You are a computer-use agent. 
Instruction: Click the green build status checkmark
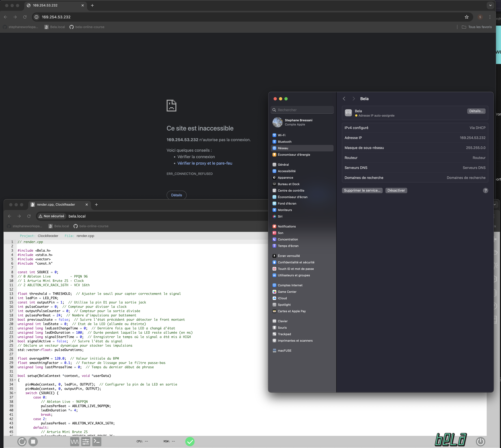point(190,442)
